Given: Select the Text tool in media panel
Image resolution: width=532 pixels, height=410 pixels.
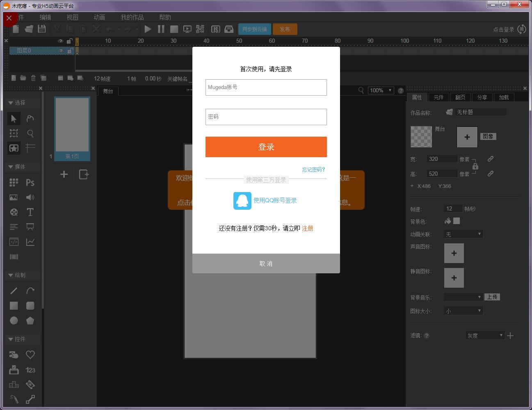Looking at the screenshot, I should 30,212.
